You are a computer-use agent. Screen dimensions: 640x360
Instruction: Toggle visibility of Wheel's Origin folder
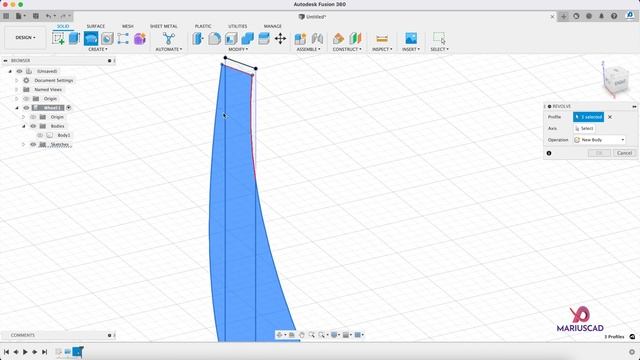click(33, 117)
